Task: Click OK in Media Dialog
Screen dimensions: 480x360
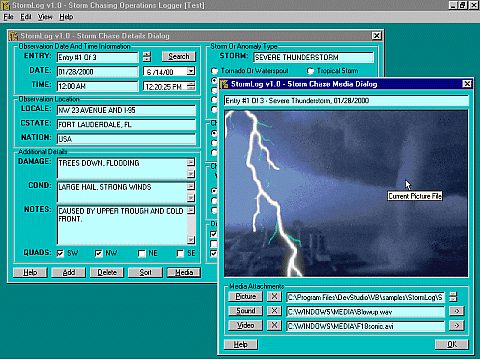Action: (x=452, y=344)
